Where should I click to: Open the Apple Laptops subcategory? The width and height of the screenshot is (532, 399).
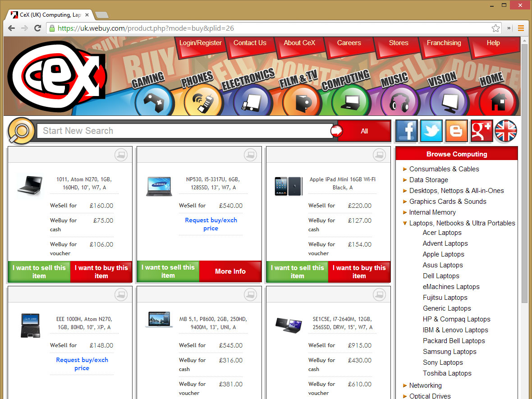point(443,254)
